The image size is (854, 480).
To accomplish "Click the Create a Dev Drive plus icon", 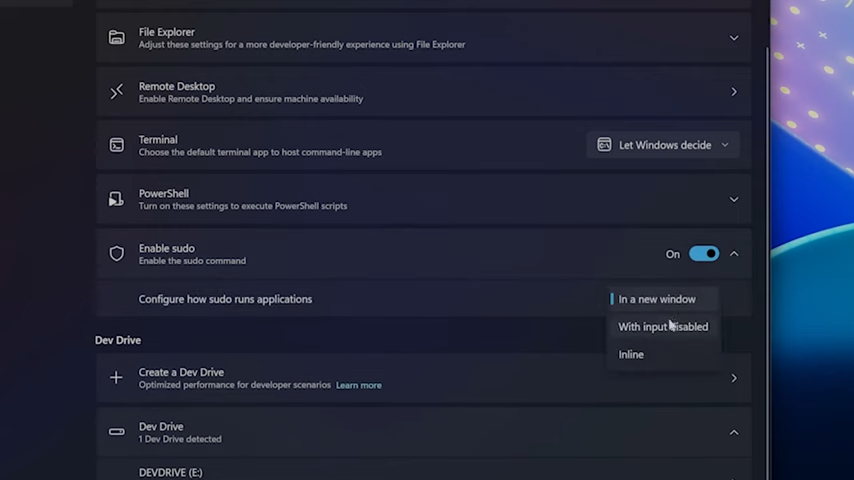I will point(117,378).
